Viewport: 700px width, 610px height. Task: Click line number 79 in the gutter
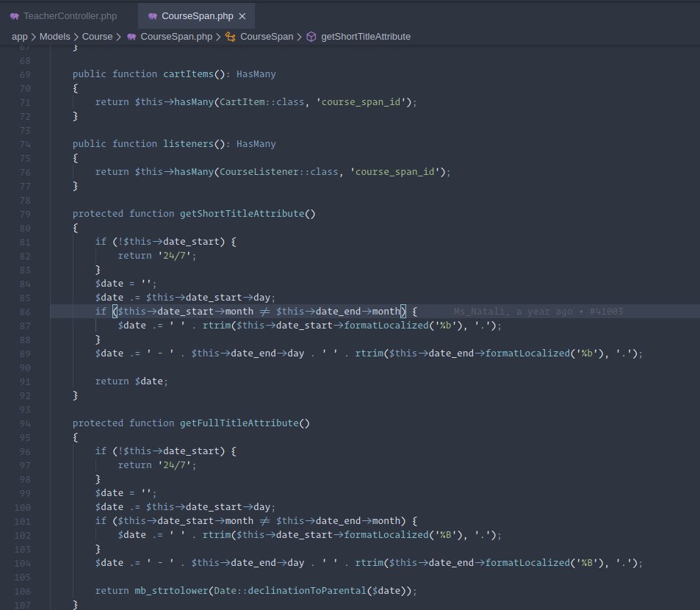pyautogui.click(x=25, y=215)
